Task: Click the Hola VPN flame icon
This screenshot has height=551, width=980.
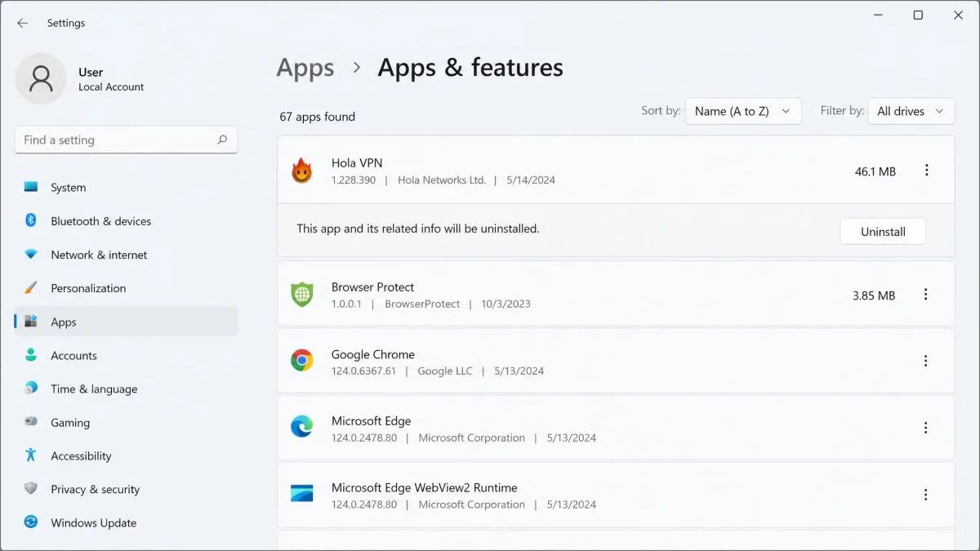Action: (302, 171)
